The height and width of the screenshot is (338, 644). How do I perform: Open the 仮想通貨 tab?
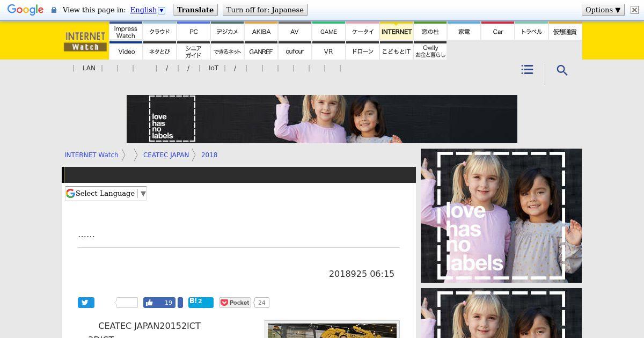pos(565,32)
